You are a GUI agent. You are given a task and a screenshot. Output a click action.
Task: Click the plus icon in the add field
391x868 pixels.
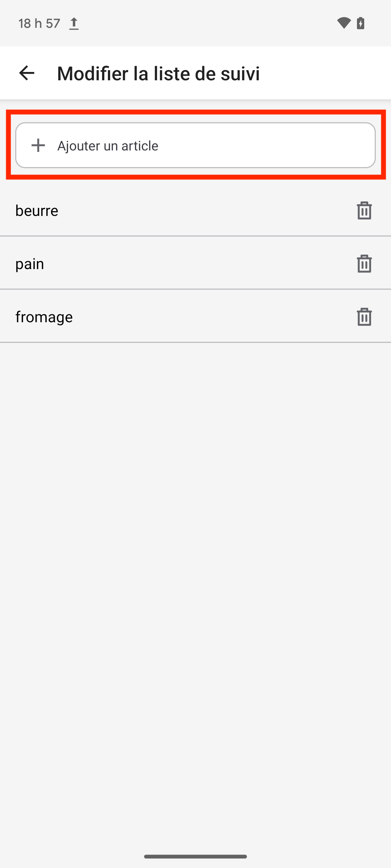pos(38,145)
